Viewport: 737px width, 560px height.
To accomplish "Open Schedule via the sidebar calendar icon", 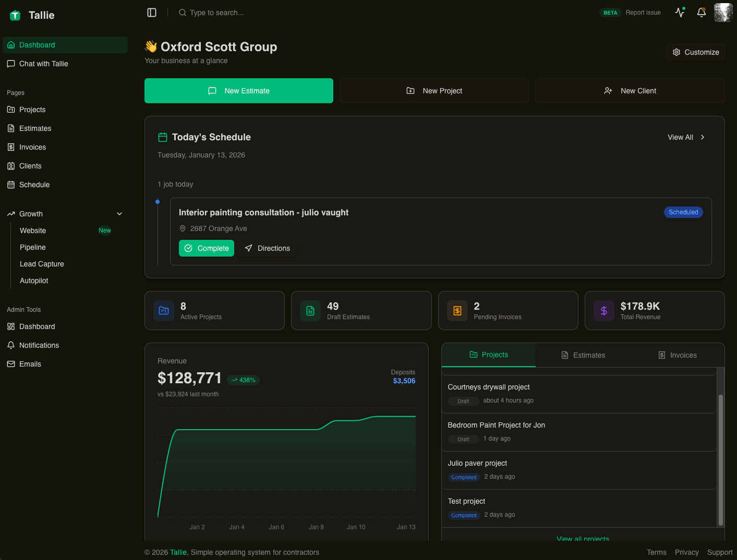I will click(11, 185).
